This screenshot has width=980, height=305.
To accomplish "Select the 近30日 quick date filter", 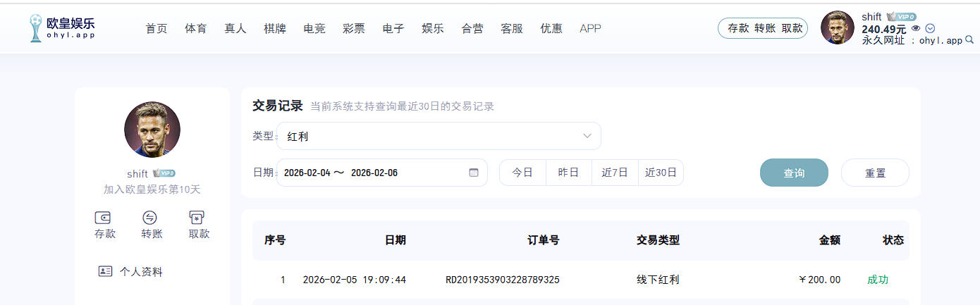I will click(x=661, y=173).
